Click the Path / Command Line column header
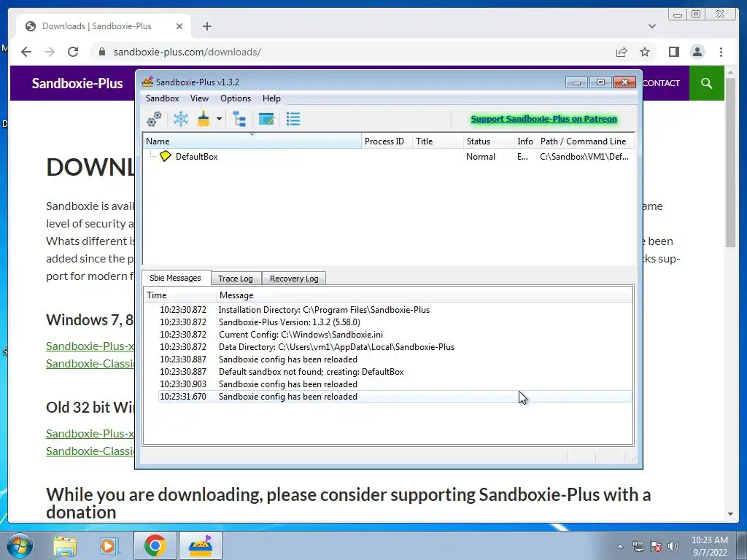Screen dimensions: 747x560 coord(586,141)
